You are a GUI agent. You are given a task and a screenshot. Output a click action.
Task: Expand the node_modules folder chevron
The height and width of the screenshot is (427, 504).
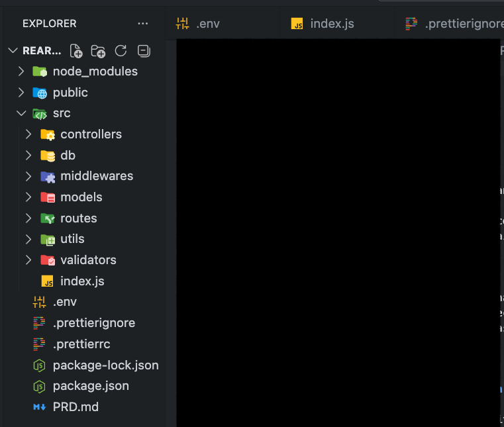(21, 71)
